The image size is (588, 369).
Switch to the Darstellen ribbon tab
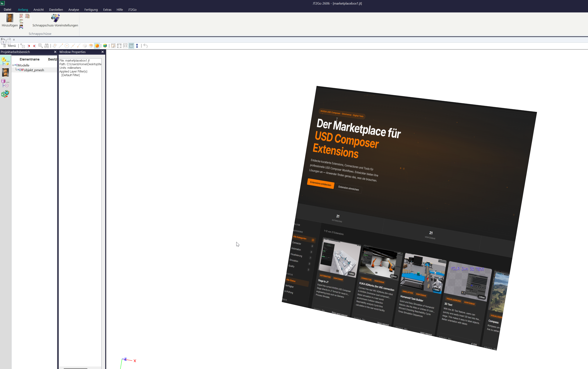coord(56,10)
